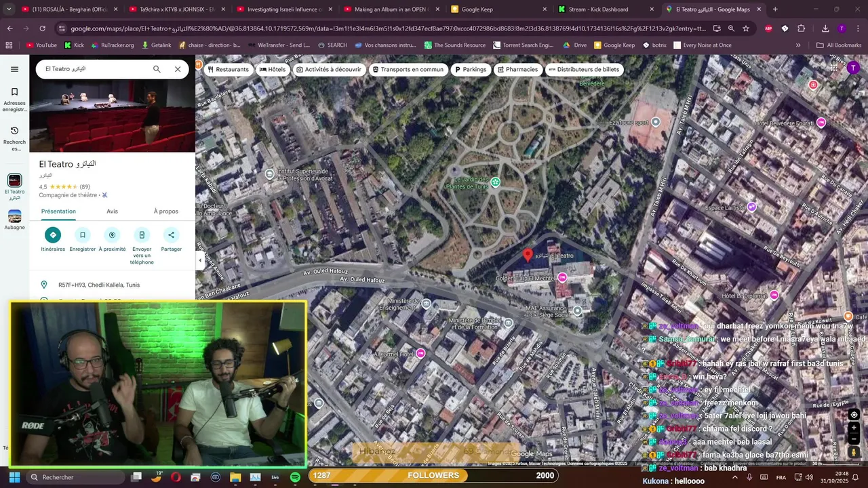Filter the map by Restaurants

pyautogui.click(x=228, y=69)
